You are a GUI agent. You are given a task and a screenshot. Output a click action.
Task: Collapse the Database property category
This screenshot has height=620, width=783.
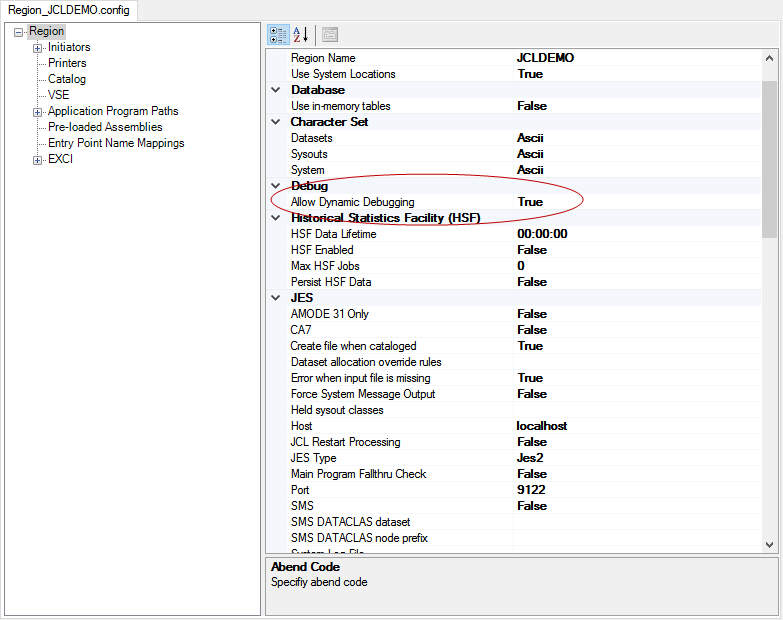pos(276,90)
